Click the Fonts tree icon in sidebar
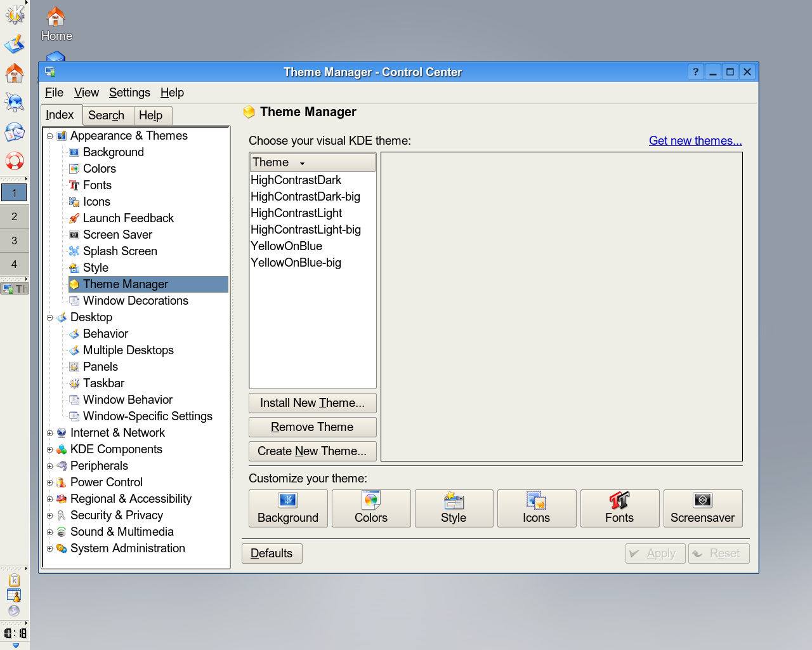This screenshot has width=812, height=650. coord(74,185)
